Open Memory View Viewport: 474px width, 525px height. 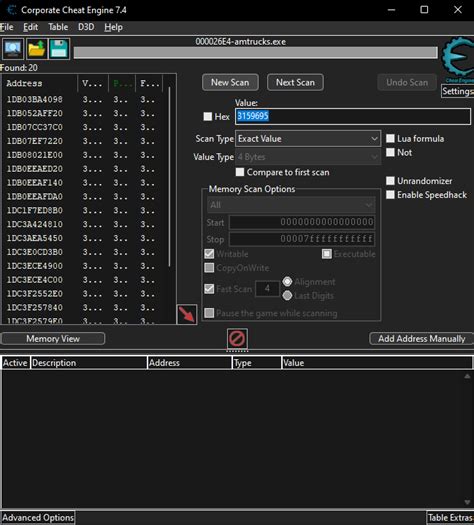tap(53, 339)
